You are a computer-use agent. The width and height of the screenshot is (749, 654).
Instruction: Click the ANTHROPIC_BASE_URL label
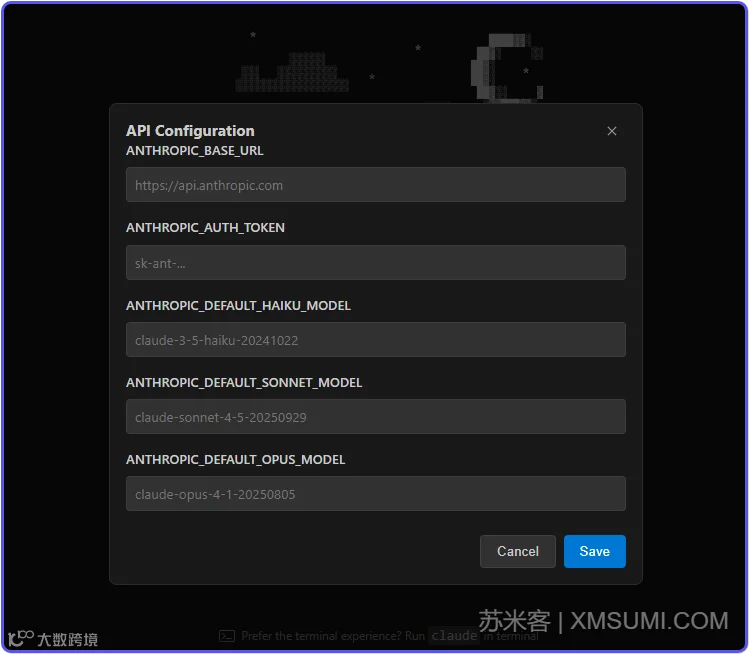[x=194, y=151]
